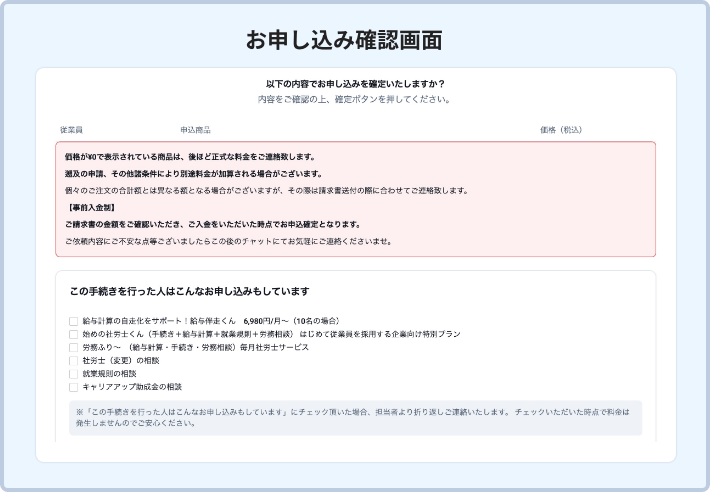Click the gray ※ footnote about checked items
The image size is (710, 492).
click(355, 417)
